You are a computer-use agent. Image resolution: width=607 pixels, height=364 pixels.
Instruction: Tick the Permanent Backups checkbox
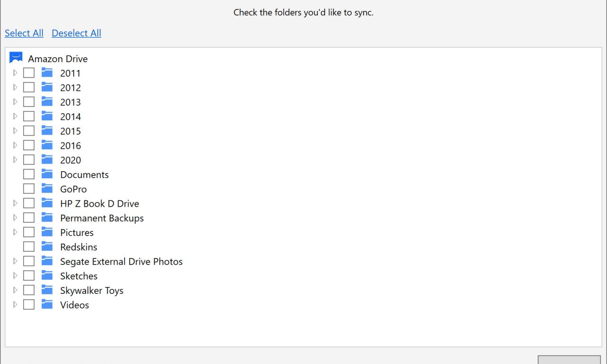29,218
